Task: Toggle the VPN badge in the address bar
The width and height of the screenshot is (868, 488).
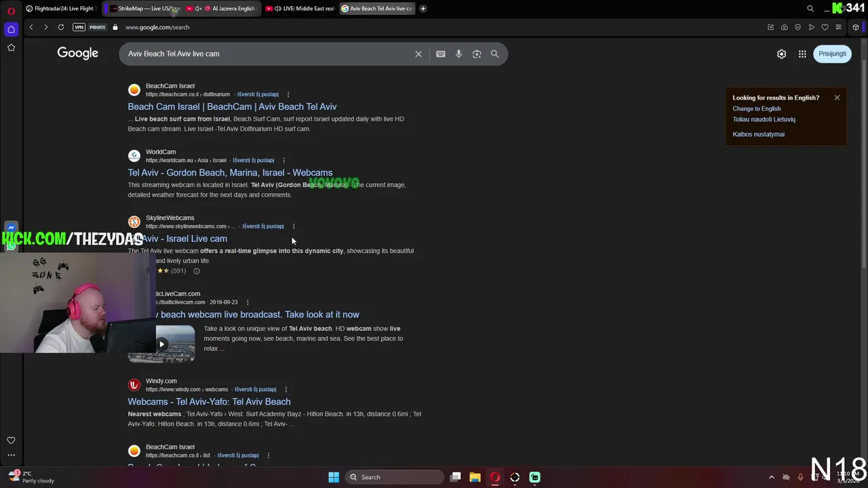Action: [79, 27]
